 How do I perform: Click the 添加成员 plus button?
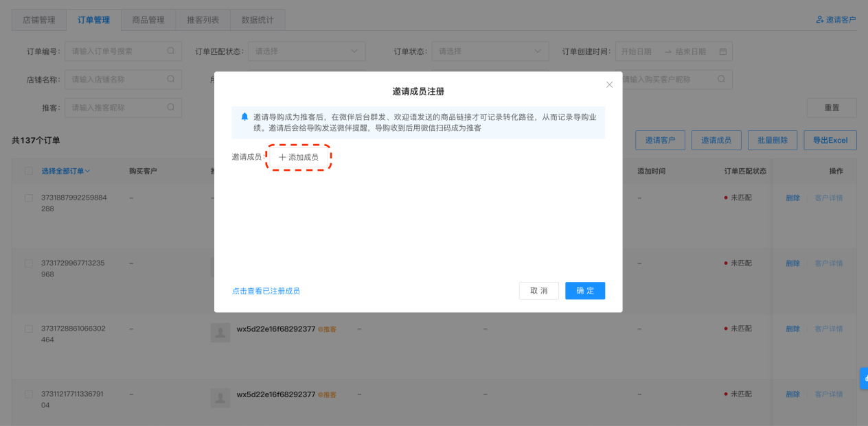click(x=299, y=157)
